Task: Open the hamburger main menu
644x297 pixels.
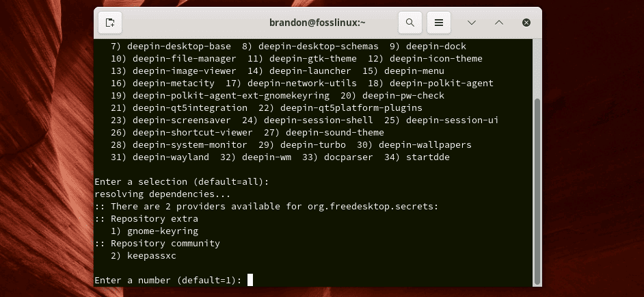Action: pyautogui.click(x=439, y=23)
